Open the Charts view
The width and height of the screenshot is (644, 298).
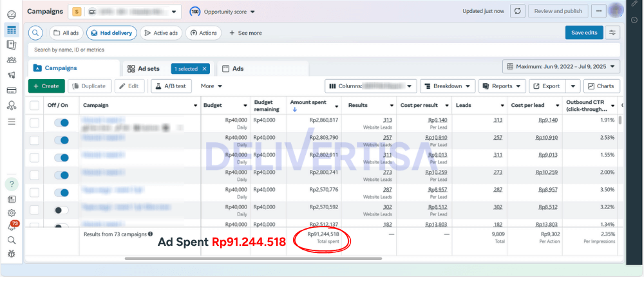601,86
